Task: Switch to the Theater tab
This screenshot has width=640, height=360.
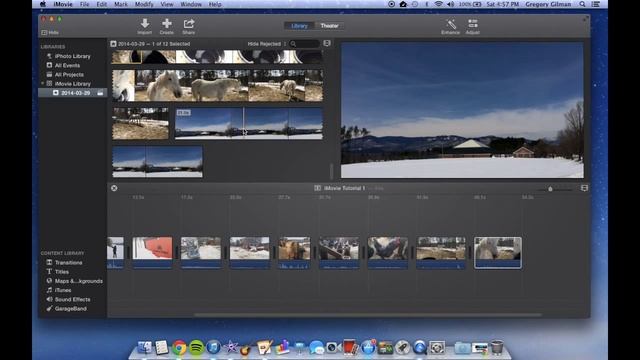Action: [x=329, y=26]
